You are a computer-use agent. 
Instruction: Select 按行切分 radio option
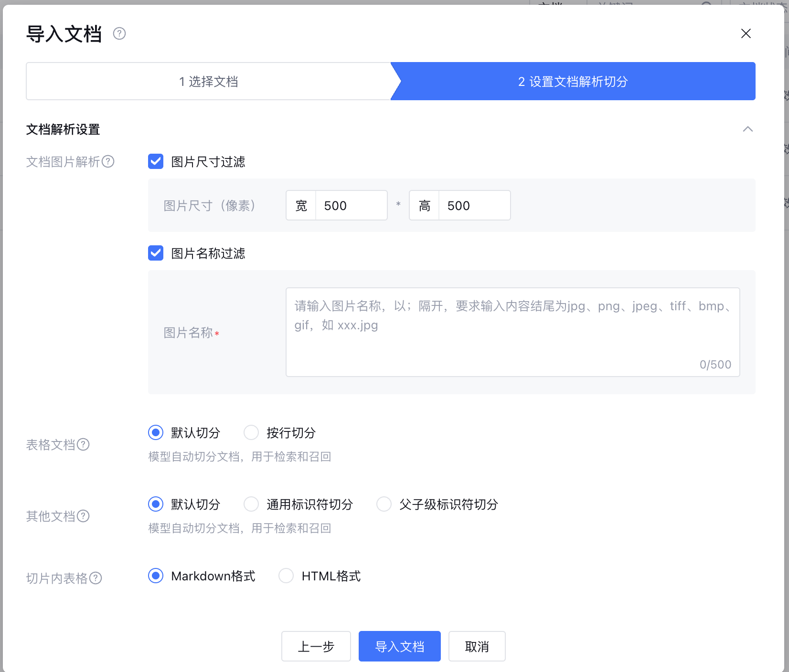(x=251, y=432)
